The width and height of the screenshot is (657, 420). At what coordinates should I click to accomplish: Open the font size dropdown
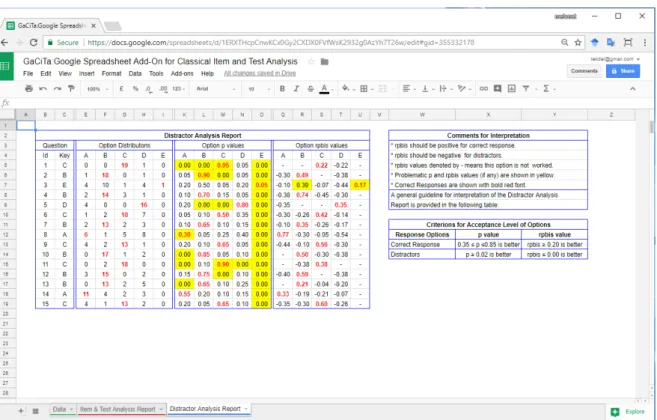click(x=258, y=89)
